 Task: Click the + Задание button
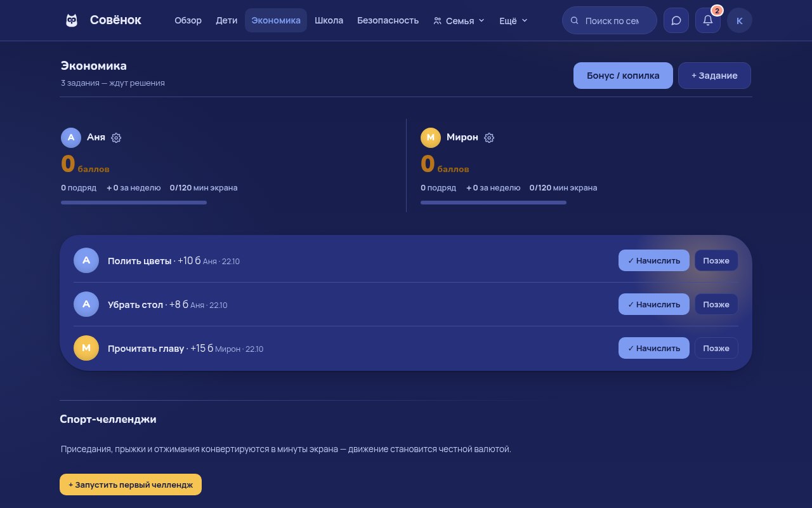(x=714, y=76)
